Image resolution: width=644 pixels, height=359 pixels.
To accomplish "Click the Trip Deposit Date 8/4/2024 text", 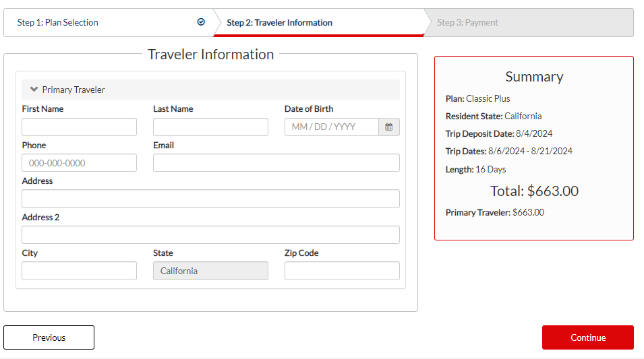I will point(498,133).
